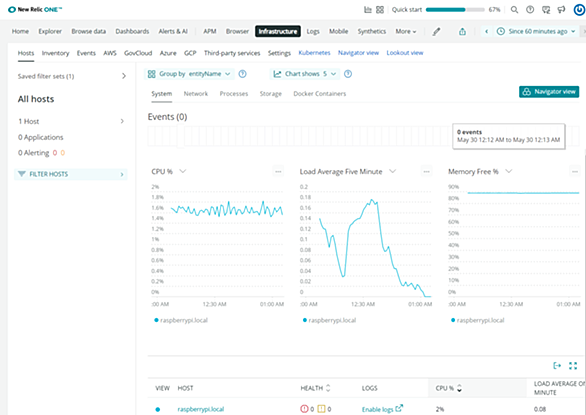This screenshot has width=586, height=415.
Task: Click the edit pencil icon in navigation
Action: pyautogui.click(x=436, y=32)
